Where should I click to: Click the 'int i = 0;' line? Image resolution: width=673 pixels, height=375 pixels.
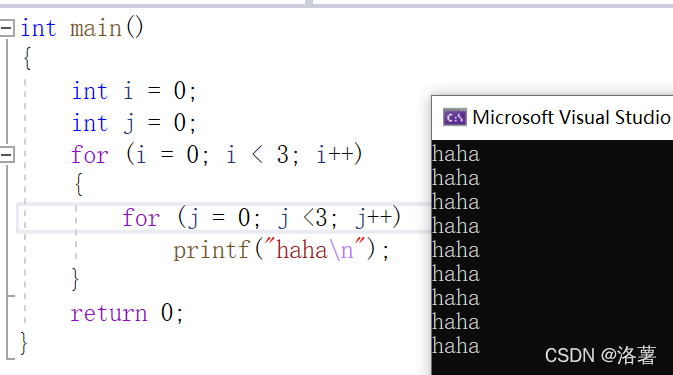click(x=134, y=91)
